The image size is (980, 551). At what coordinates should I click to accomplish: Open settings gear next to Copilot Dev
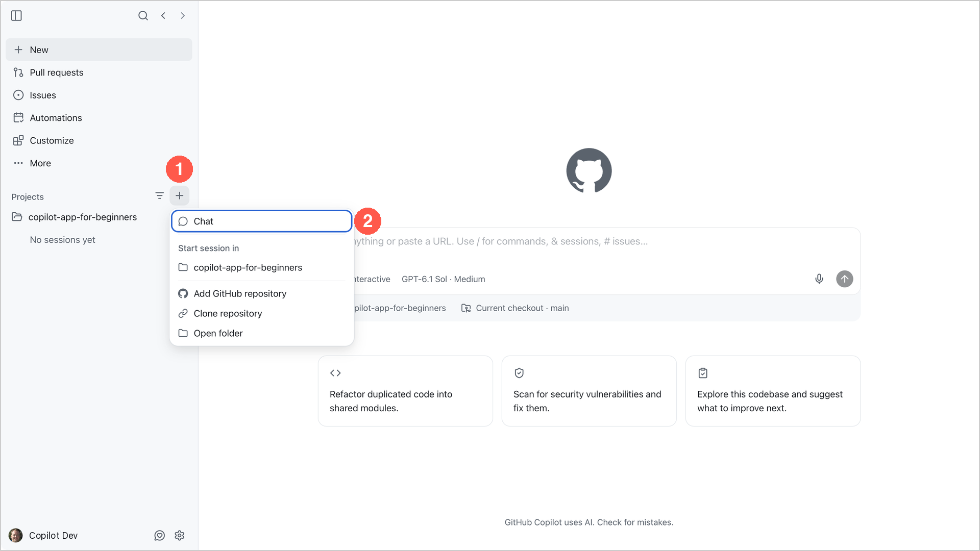pos(179,535)
